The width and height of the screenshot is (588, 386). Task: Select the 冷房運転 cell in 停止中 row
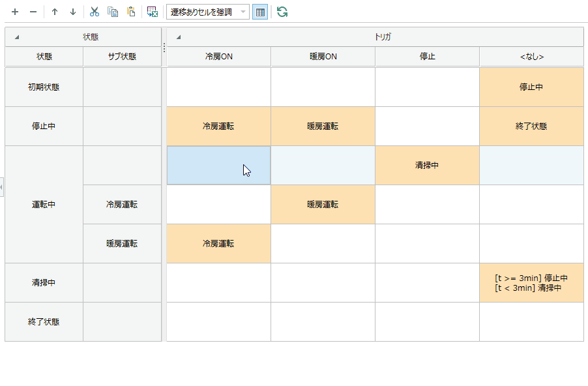click(218, 126)
